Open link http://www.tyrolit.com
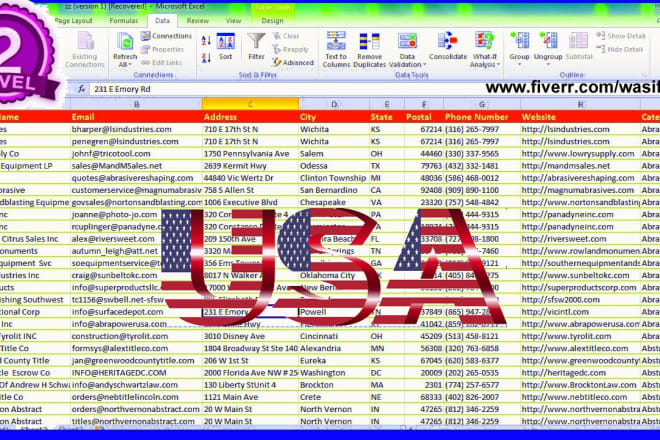 coord(566,336)
